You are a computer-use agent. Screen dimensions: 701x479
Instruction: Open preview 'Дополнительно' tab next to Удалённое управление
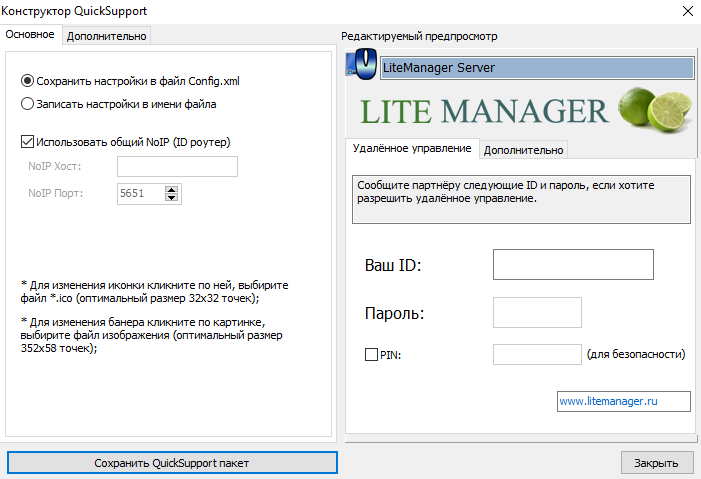click(x=524, y=150)
